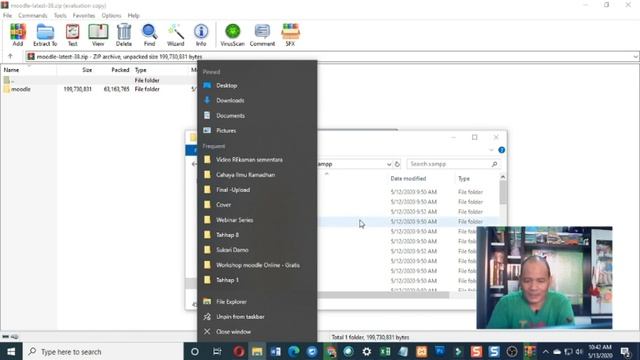Sort archive list by Size column
640x360 pixels.
point(87,70)
